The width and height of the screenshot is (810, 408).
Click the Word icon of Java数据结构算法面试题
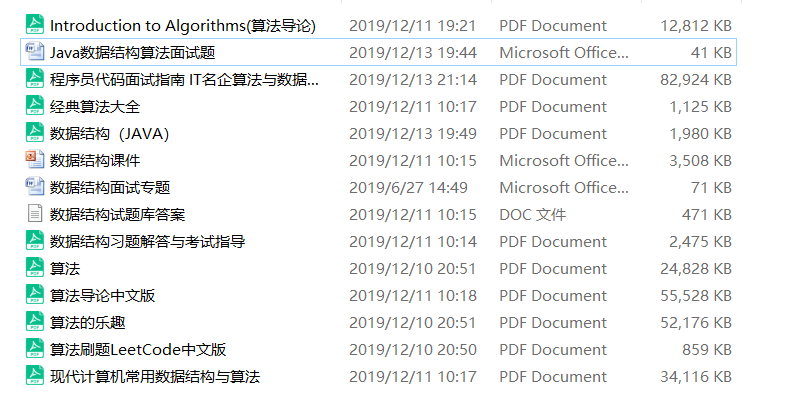pyautogui.click(x=35, y=52)
